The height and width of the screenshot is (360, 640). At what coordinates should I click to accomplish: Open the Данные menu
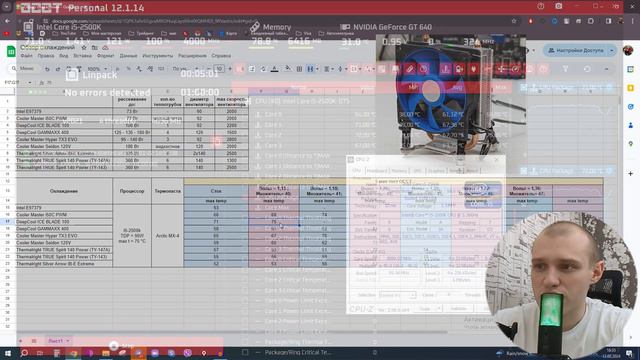[x=128, y=56]
